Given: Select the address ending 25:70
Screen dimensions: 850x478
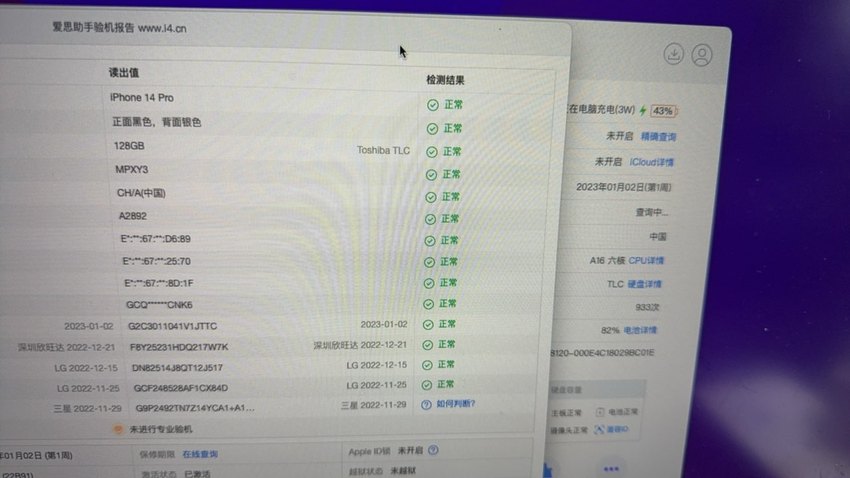Looking at the screenshot, I should tap(157, 261).
